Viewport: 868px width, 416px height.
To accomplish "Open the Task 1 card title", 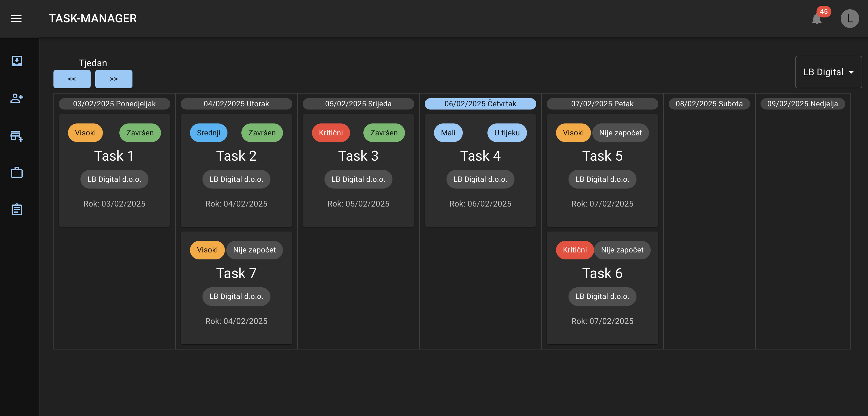I will [x=114, y=156].
